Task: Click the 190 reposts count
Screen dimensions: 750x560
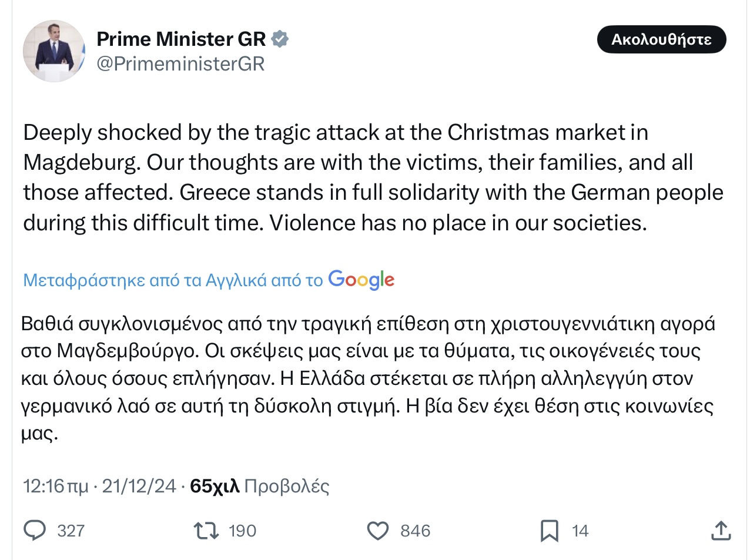Action: (x=242, y=531)
